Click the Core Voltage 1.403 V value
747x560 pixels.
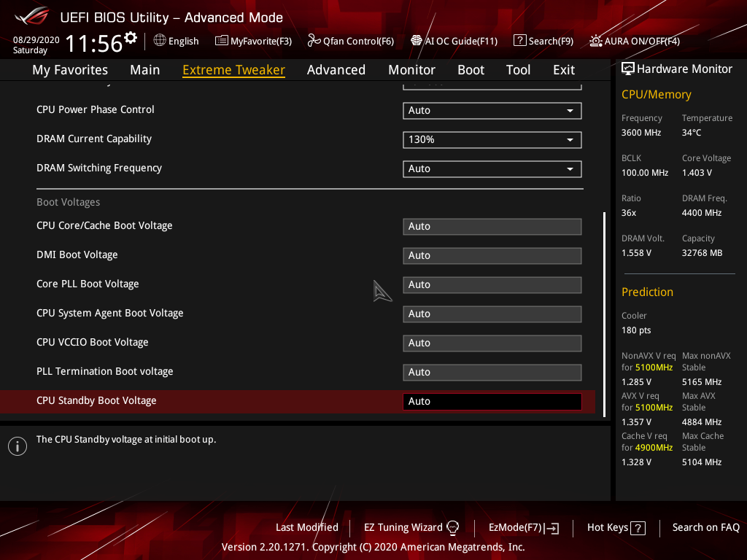click(697, 172)
